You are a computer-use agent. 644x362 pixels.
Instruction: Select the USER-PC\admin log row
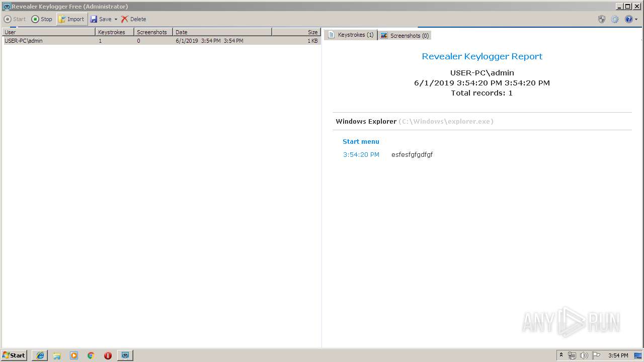(161, 41)
